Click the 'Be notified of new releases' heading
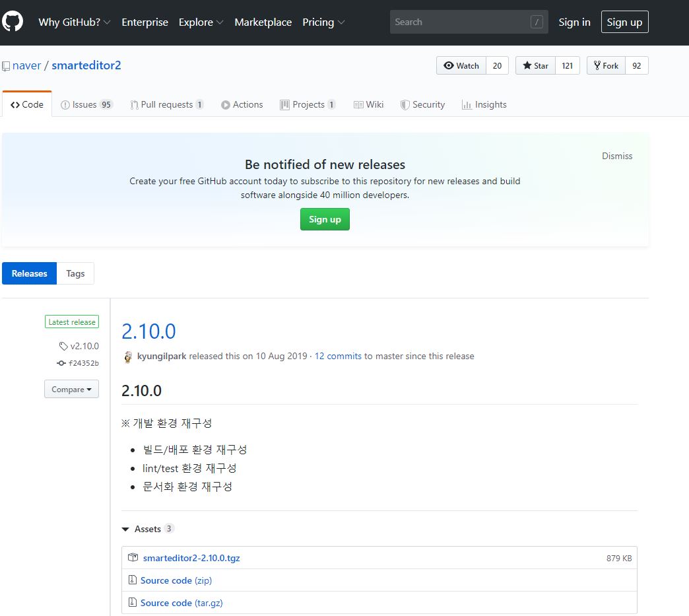The height and width of the screenshot is (616, 689). (x=325, y=164)
